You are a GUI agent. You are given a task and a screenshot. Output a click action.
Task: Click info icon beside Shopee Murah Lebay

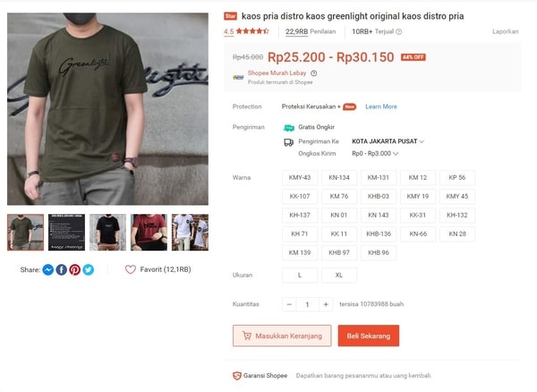coord(314,73)
